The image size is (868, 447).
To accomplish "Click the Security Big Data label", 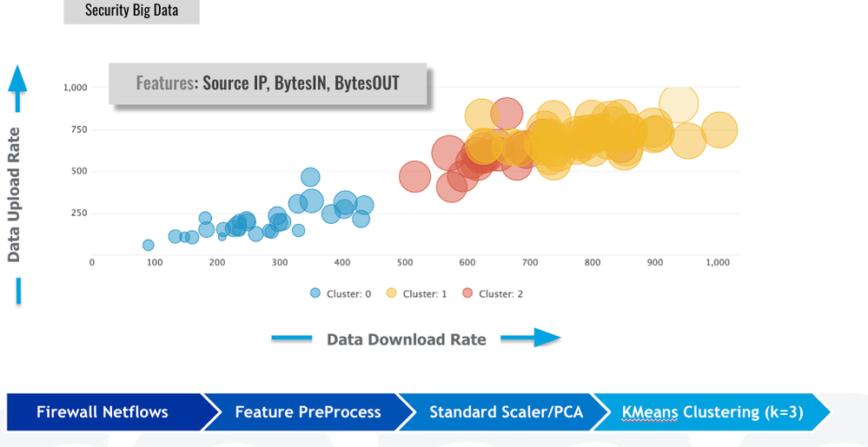I will 131,11.
